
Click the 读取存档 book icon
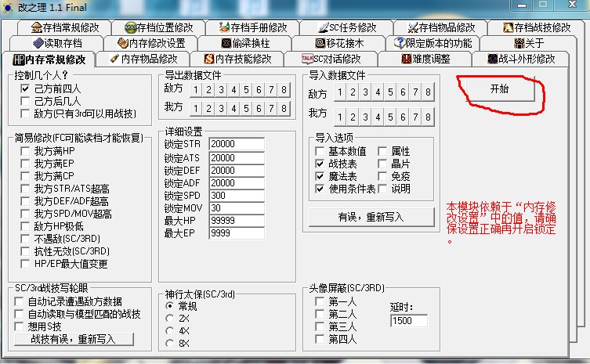[x=38, y=43]
